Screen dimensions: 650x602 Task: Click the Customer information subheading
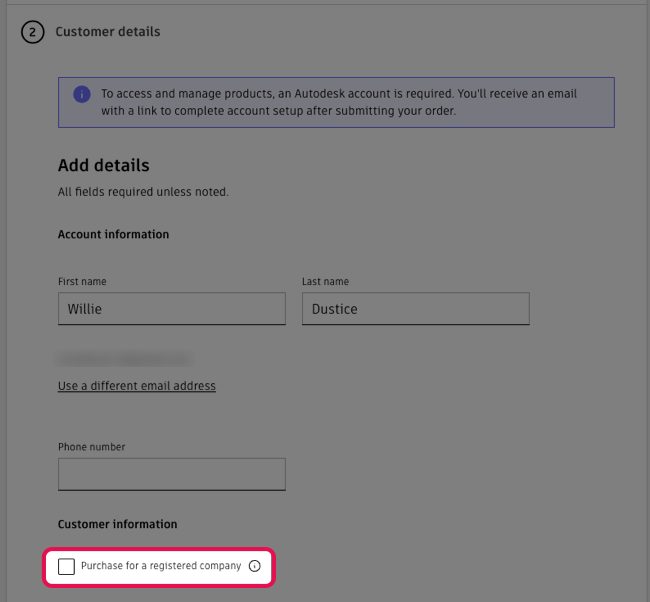click(x=118, y=524)
